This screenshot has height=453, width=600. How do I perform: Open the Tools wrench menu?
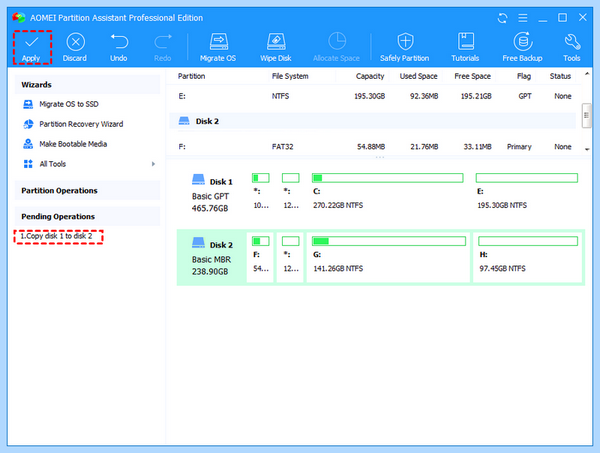click(572, 47)
